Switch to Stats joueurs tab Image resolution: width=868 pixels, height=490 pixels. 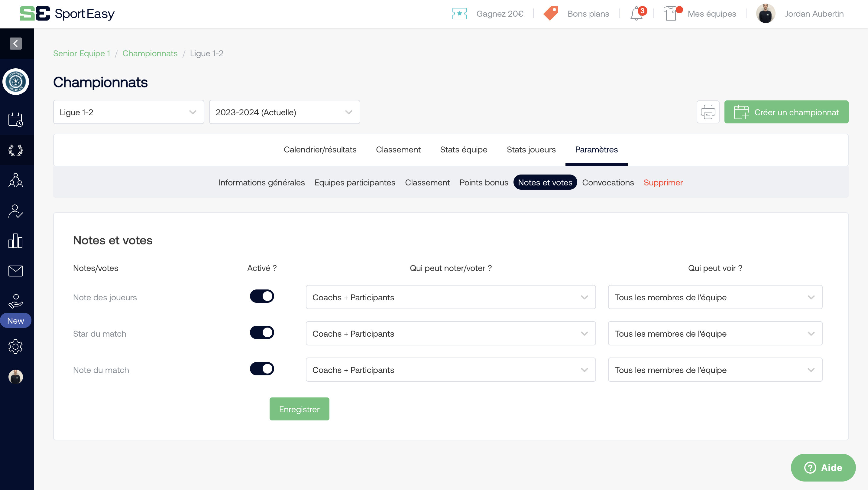pyautogui.click(x=531, y=150)
